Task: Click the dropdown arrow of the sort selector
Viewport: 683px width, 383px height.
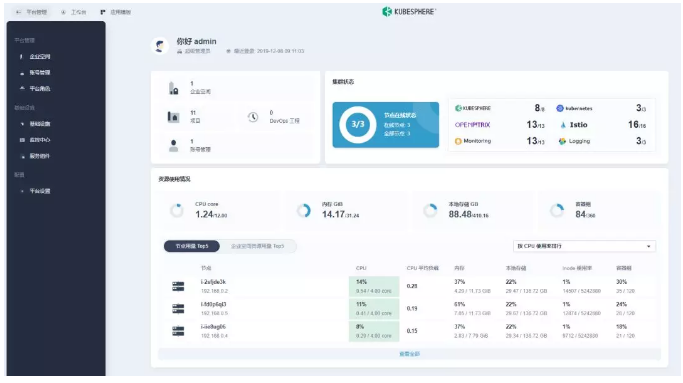Action: point(649,247)
